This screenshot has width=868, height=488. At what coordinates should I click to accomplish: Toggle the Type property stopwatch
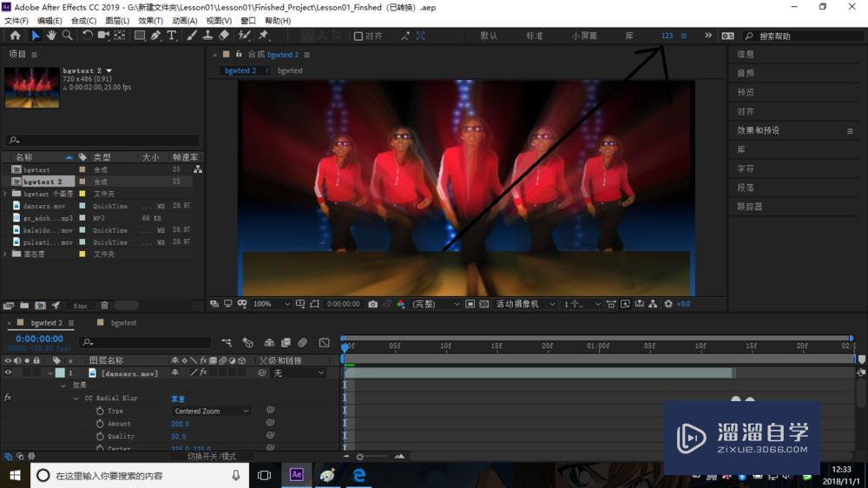pos(100,411)
